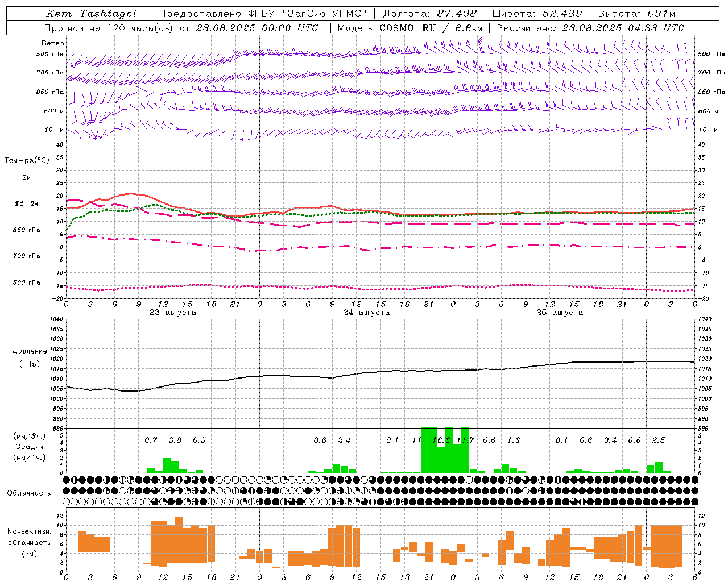Click the 0.4 precipitation value
Image resolution: width=728 pixels, height=582 pixels.
(610, 440)
